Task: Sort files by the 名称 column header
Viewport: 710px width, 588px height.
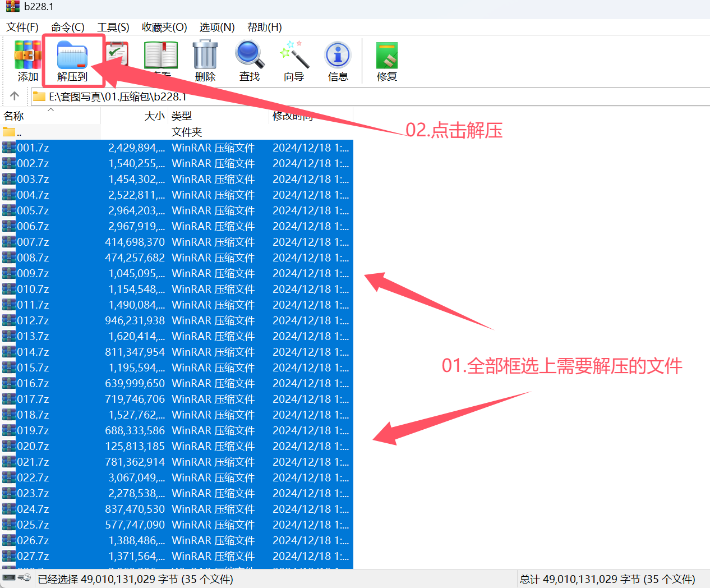Action: [x=14, y=116]
